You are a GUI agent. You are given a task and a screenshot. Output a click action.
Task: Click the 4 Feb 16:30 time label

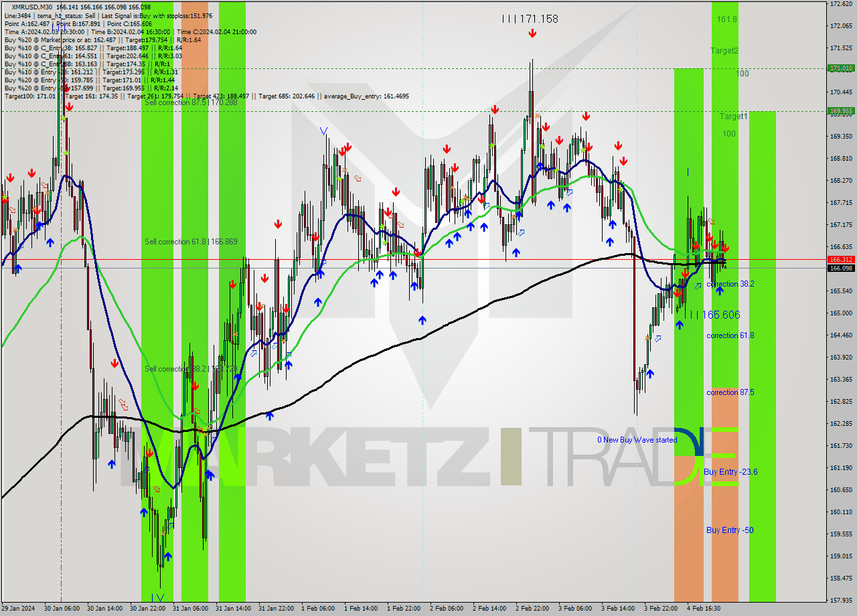click(704, 609)
